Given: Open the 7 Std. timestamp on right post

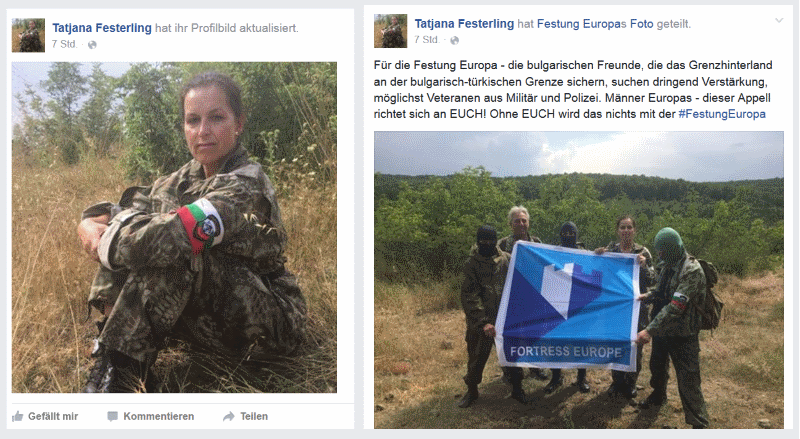Looking at the screenshot, I should (x=427, y=40).
